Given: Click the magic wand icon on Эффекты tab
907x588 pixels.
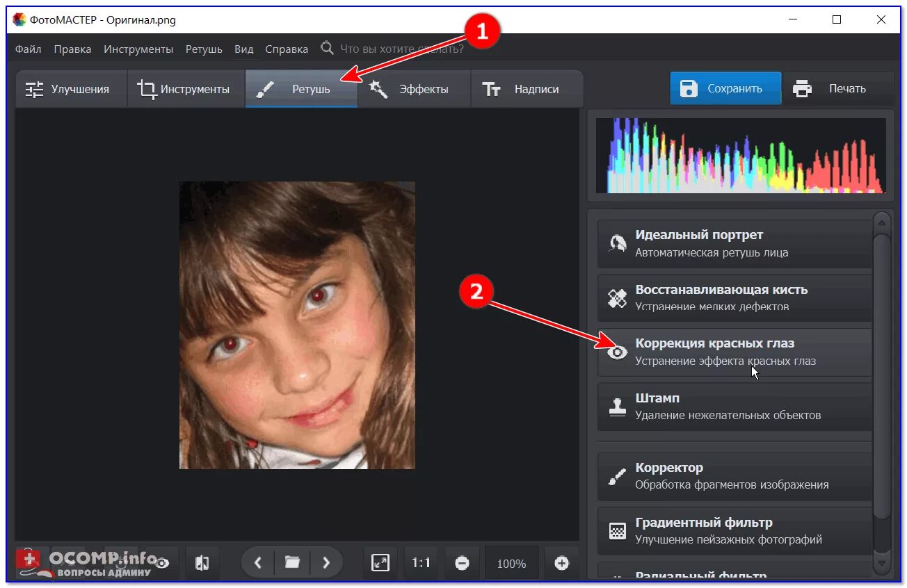Looking at the screenshot, I should tap(378, 88).
